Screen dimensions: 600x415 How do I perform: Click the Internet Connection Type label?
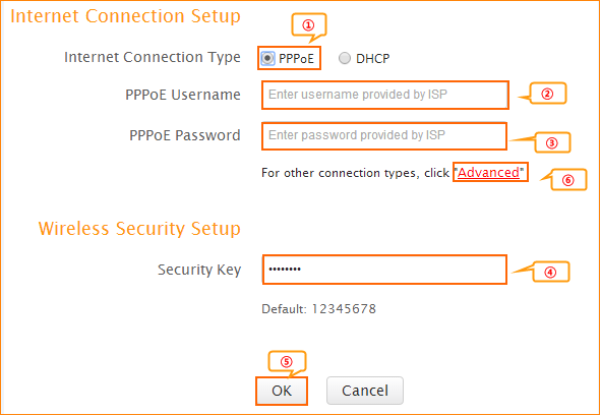pyautogui.click(x=153, y=58)
